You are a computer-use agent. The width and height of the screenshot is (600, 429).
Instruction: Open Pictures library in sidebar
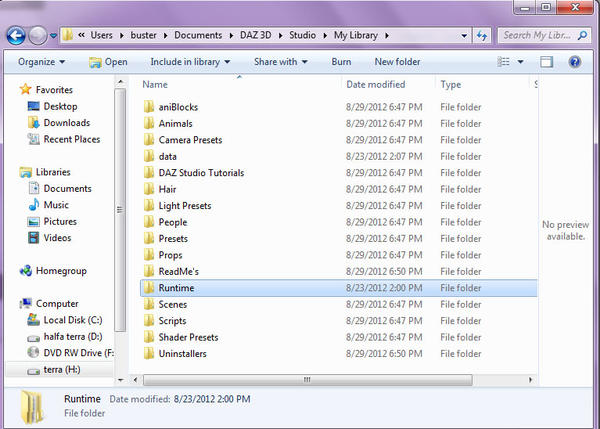pyautogui.click(x=60, y=221)
